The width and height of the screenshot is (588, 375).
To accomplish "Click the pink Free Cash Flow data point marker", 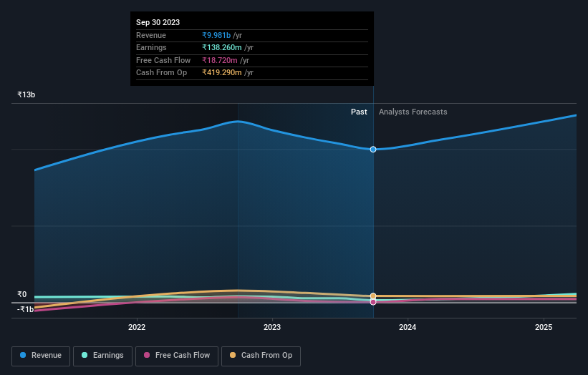I will click(373, 302).
